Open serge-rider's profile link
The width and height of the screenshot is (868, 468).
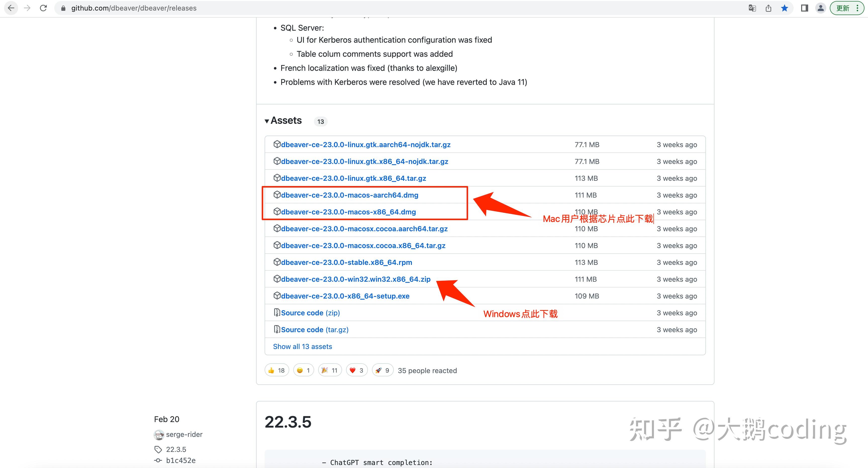(184, 434)
